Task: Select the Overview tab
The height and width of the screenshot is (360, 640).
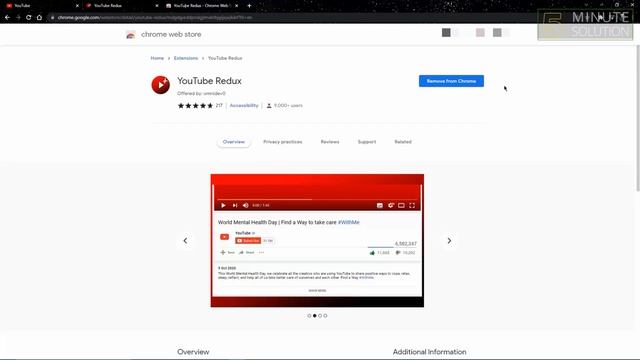Action: (x=234, y=142)
